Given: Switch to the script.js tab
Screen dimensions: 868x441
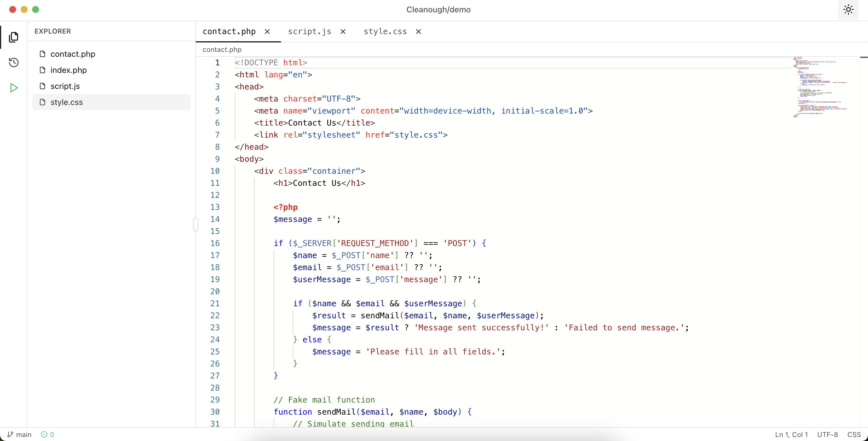Looking at the screenshot, I should click(309, 31).
